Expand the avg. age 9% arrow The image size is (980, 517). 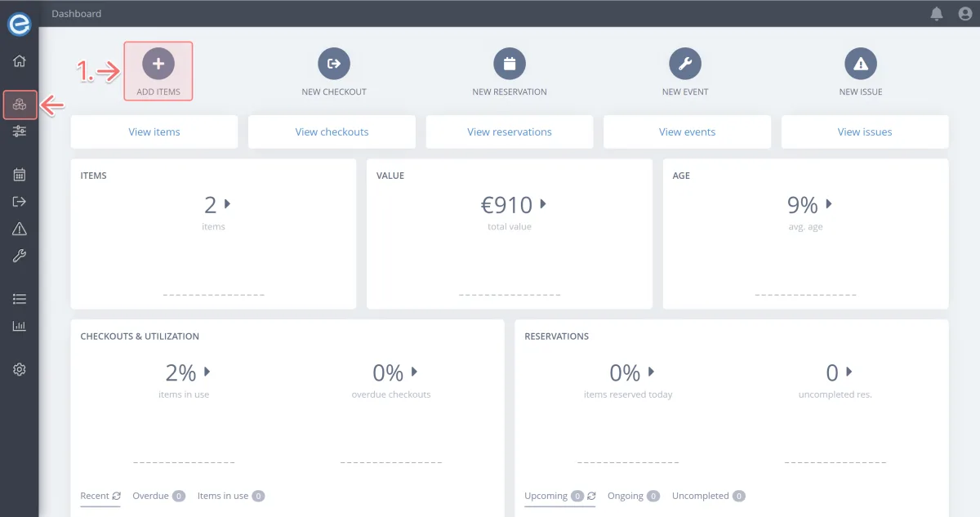coord(829,203)
